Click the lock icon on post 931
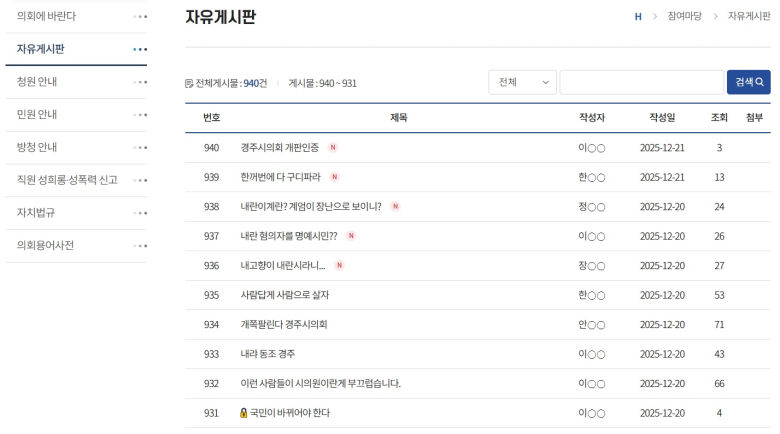 pyautogui.click(x=243, y=413)
